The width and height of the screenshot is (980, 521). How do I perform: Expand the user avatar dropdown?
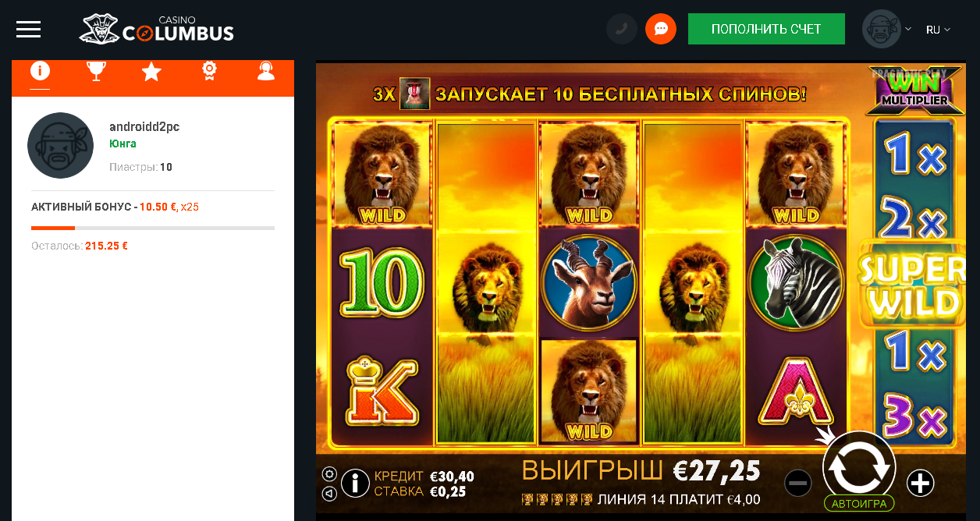click(x=887, y=29)
